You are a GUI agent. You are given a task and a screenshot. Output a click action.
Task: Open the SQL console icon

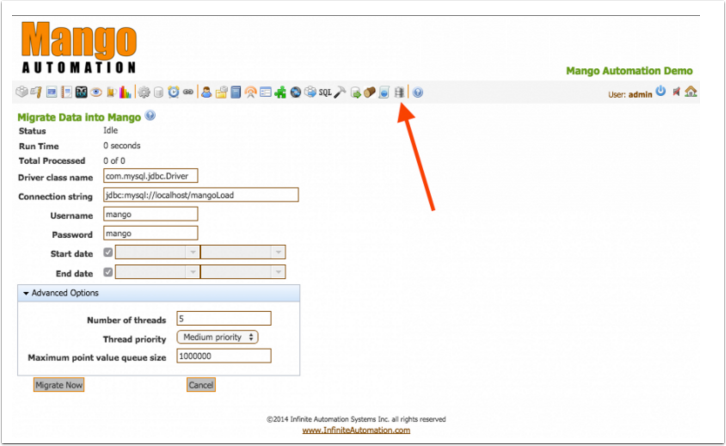pos(325,92)
